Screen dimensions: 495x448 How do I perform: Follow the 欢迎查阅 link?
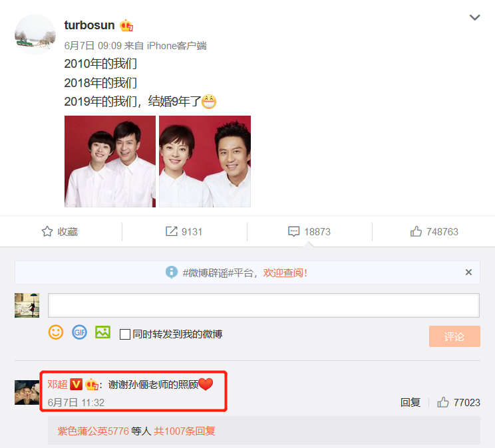(x=285, y=273)
